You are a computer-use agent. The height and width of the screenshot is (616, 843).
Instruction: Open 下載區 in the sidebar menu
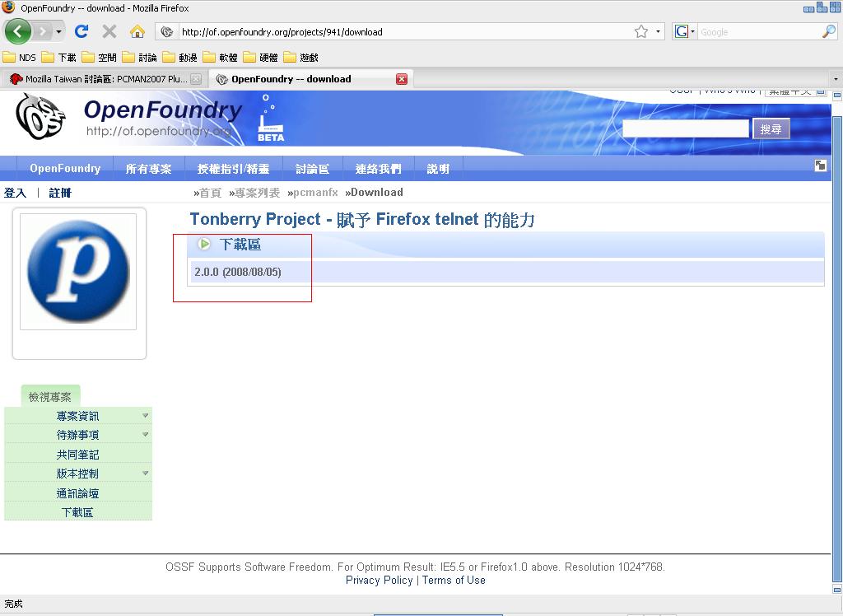pyautogui.click(x=77, y=512)
